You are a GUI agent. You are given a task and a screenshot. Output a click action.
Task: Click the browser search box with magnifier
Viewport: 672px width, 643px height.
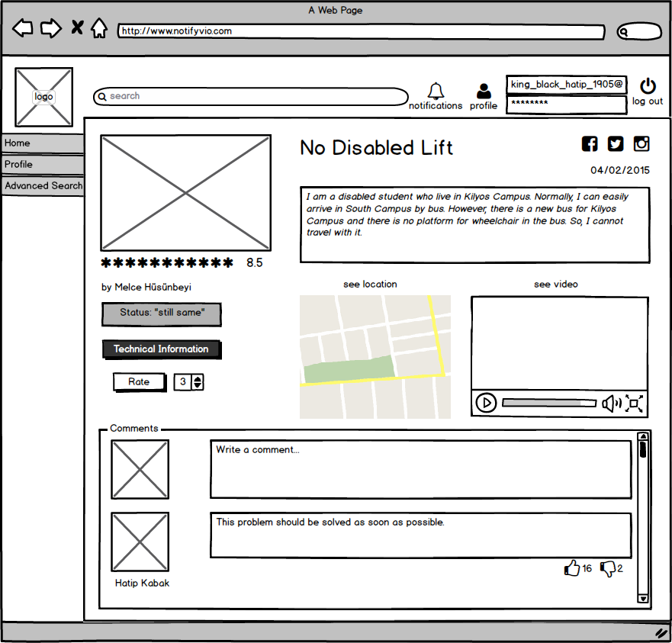tap(639, 31)
